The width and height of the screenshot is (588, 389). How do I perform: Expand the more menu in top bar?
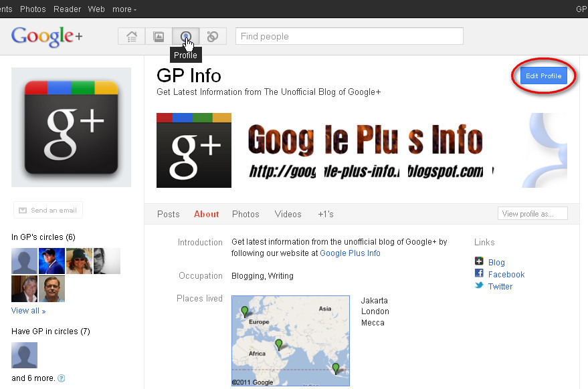point(124,9)
